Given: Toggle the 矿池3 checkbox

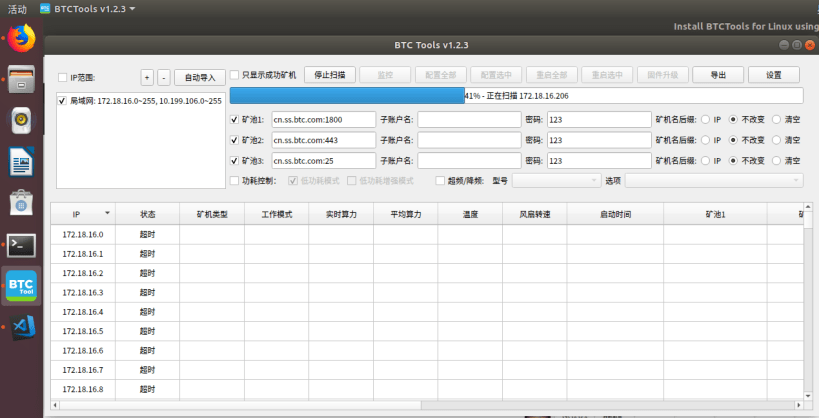Looking at the screenshot, I should [235, 160].
